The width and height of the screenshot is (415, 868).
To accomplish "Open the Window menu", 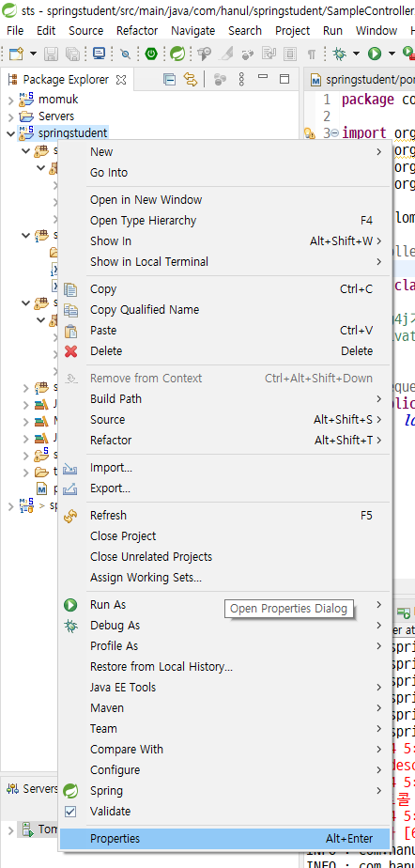I will [x=377, y=30].
